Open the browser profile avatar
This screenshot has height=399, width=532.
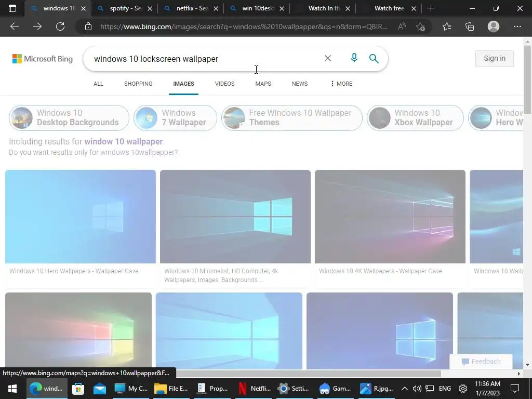point(494,26)
